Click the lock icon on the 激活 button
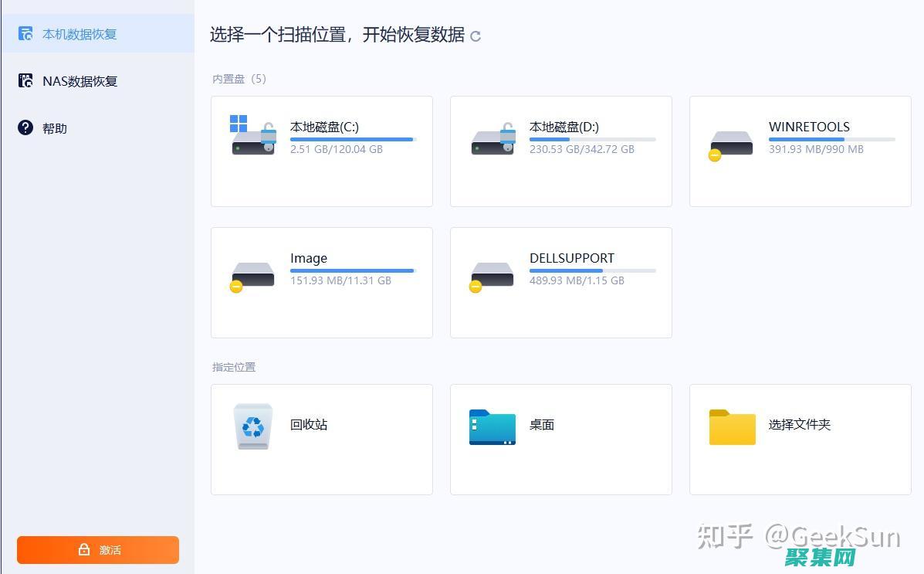Viewport: 924px width, 574px height. 84,549
